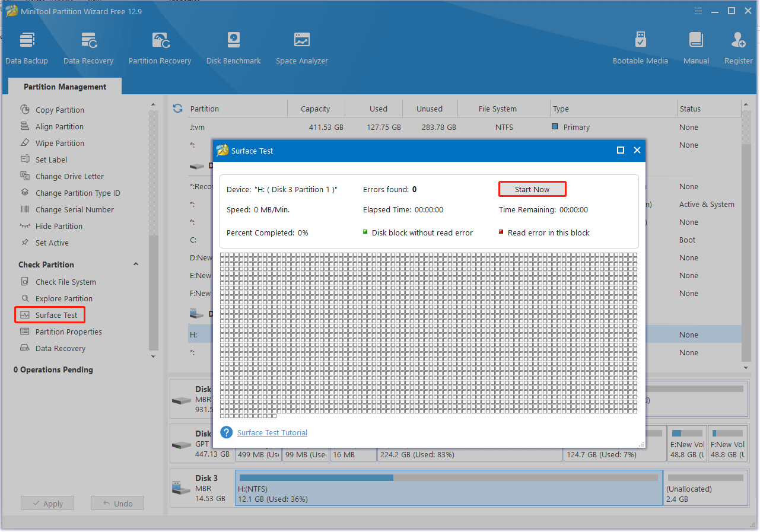Screen dimensions: 760x532
Task: Click Change Serial Number
Action: (75, 209)
